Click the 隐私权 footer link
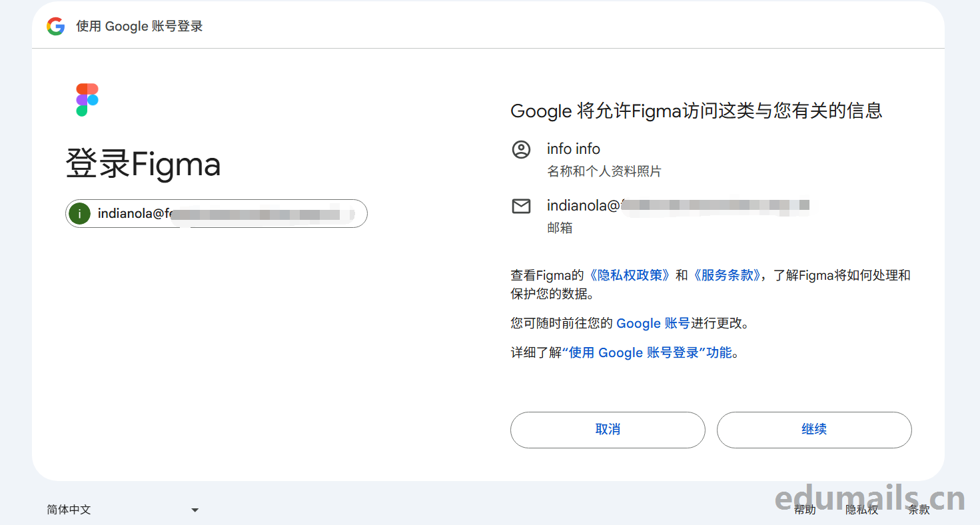Viewport: 980px width, 525px height. pyautogui.click(x=861, y=510)
